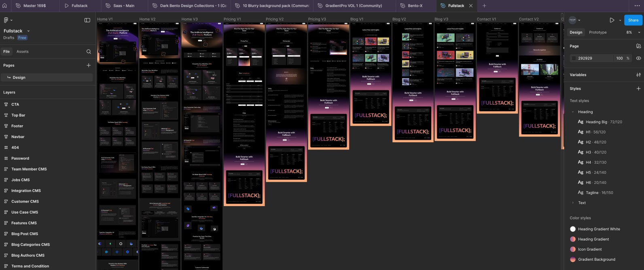The image size is (644, 270).
Task: Toggle the left sidebar panel icon
Action: [87, 20]
